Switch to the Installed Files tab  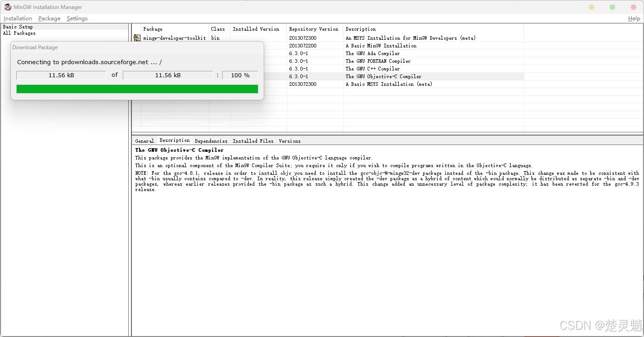point(253,141)
